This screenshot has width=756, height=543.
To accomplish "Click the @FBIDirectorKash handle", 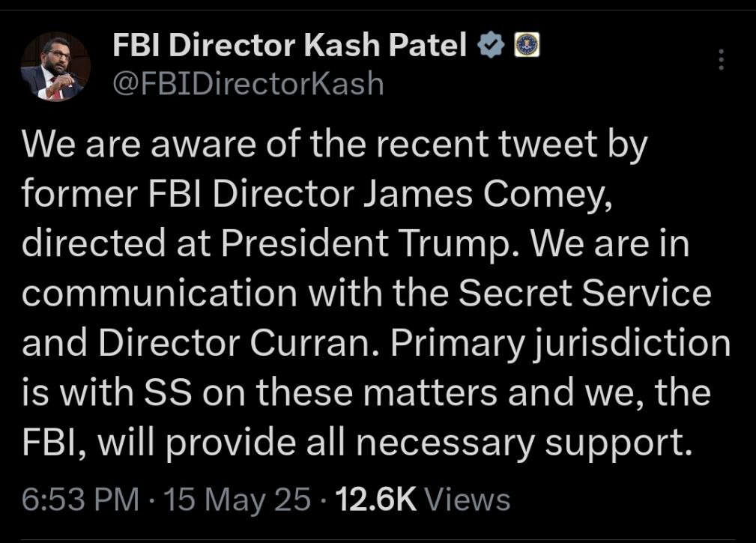I will (x=248, y=83).
